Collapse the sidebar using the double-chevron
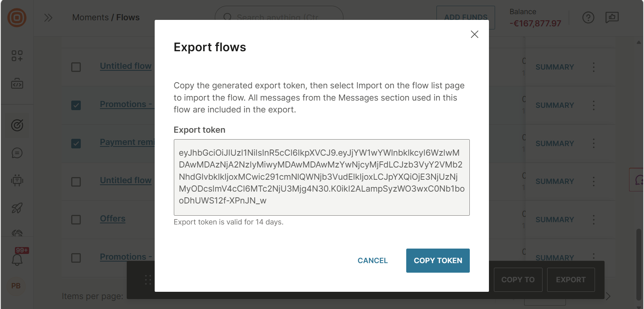The height and width of the screenshot is (309, 644). (x=48, y=17)
